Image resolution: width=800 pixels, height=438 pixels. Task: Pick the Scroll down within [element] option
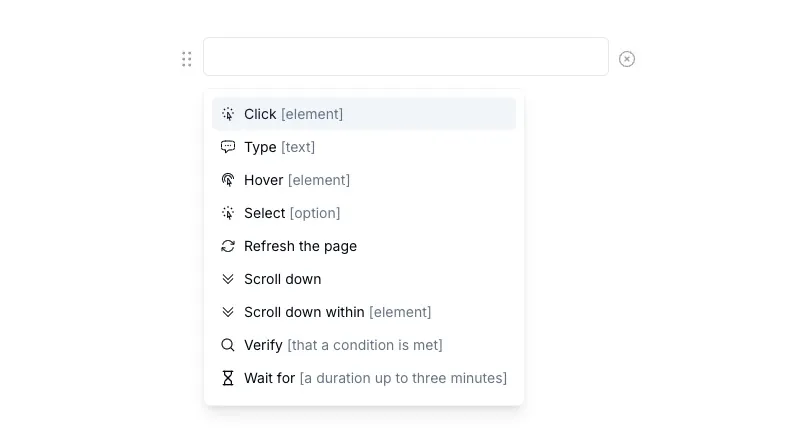click(337, 312)
